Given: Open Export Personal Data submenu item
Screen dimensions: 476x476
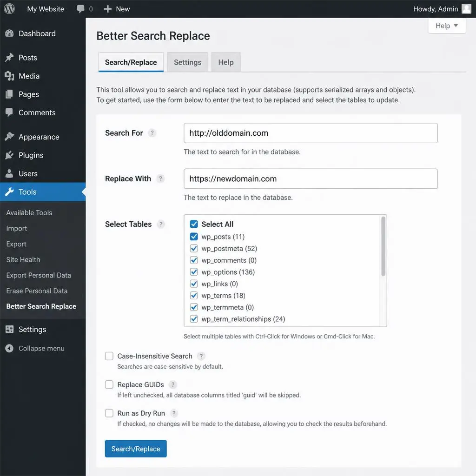Looking at the screenshot, I should point(39,275).
